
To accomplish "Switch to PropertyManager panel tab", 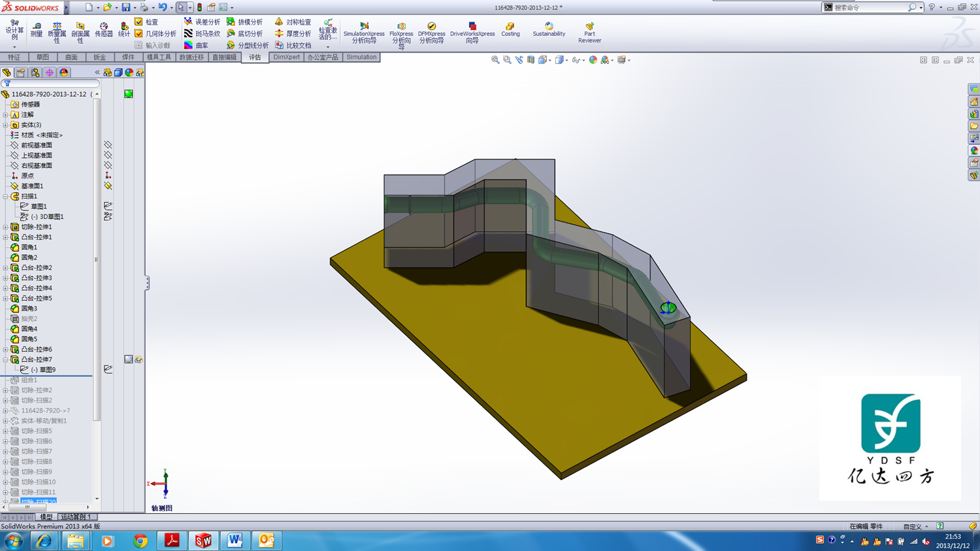I will 21,73.
